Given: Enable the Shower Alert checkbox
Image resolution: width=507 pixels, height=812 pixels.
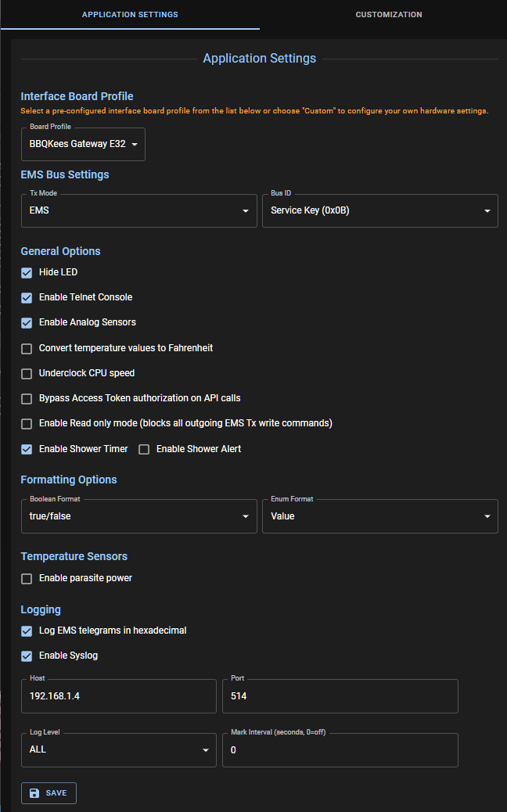Looking at the screenshot, I should click(144, 449).
